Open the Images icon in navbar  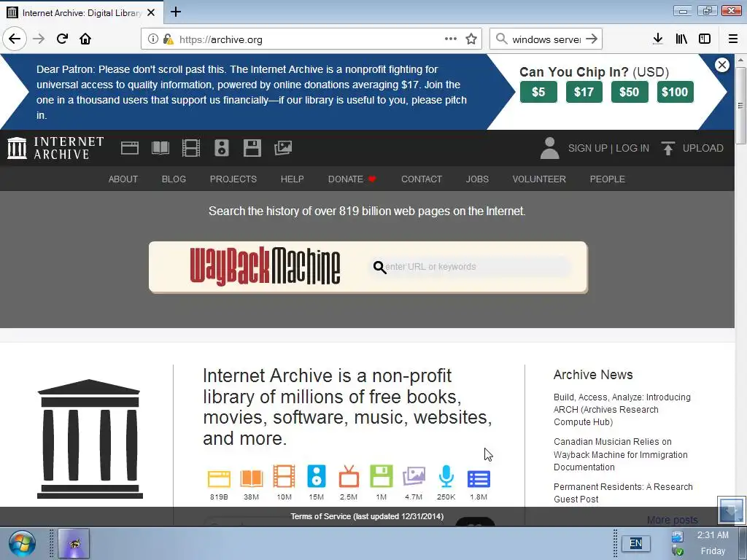coord(283,148)
